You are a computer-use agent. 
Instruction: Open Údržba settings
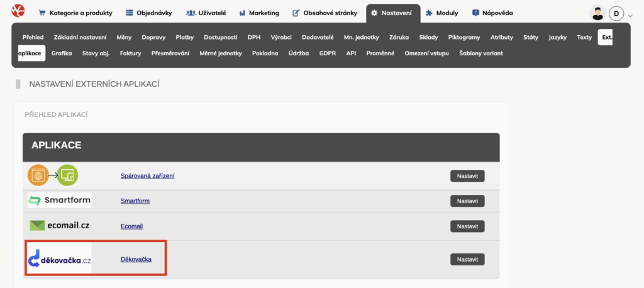click(299, 53)
